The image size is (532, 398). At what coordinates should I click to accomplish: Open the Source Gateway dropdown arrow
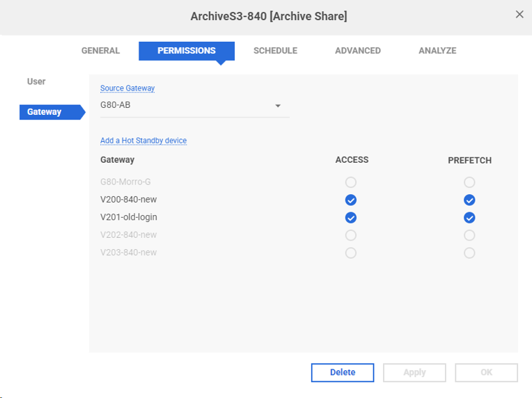pos(278,106)
